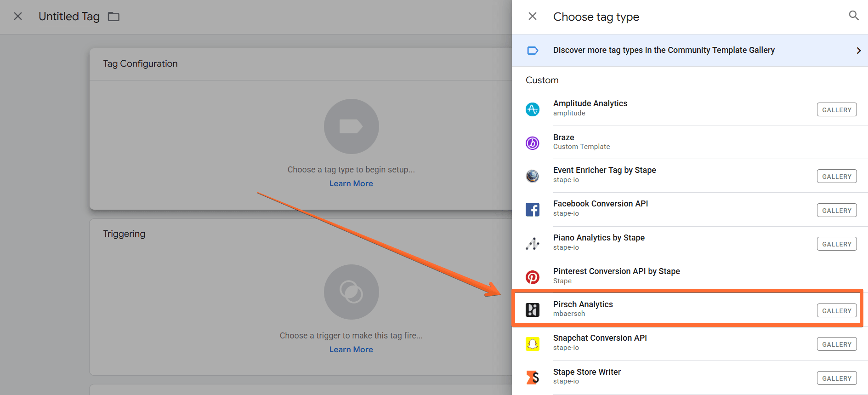Select Event Enricher Tag by Stape
The height and width of the screenshot is (395, 868).
tap(690, 176)
